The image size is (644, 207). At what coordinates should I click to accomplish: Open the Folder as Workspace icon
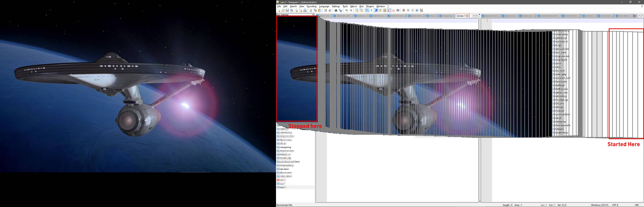click(393, 11)
